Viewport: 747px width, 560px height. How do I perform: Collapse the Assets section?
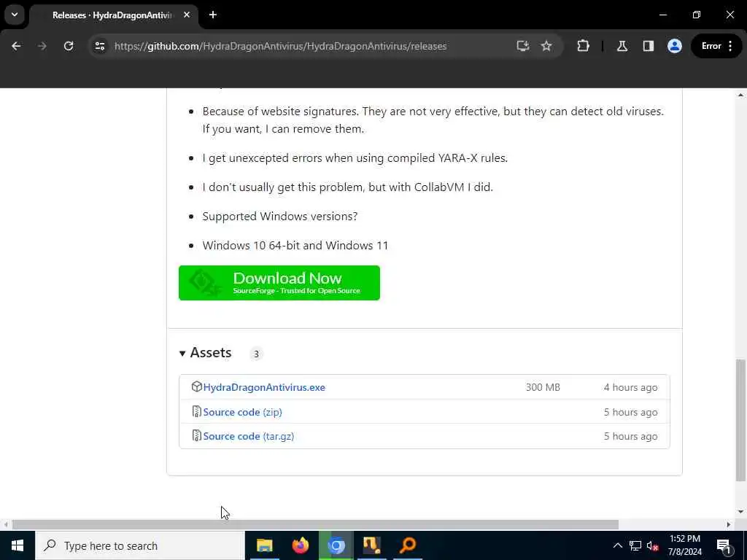pos(205,353)
